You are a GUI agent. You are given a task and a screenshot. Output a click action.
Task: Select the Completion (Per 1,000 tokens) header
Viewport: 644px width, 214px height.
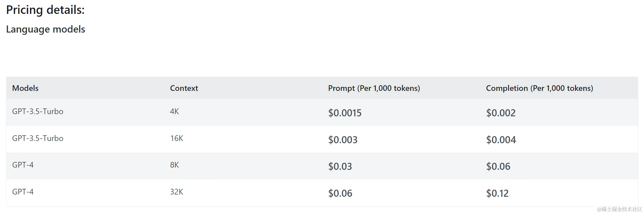(x=539, y=88)
